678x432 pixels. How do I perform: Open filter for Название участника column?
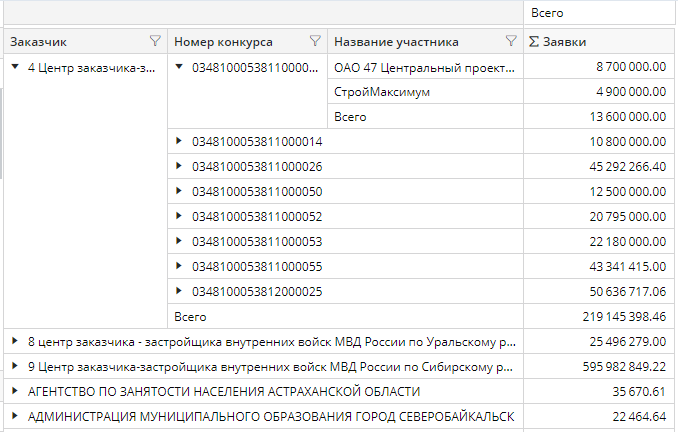click(x=512, y=41)
